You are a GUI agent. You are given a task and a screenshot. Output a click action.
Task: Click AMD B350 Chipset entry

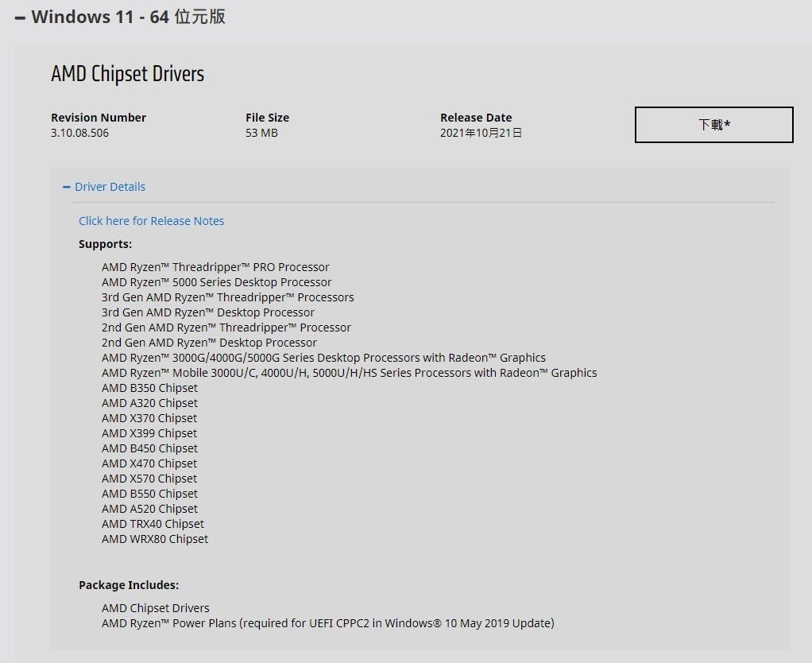click(x=149, y=388)
